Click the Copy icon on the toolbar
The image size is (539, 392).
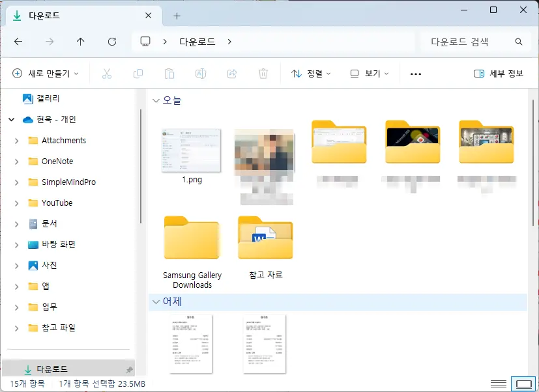click(138, 74)
